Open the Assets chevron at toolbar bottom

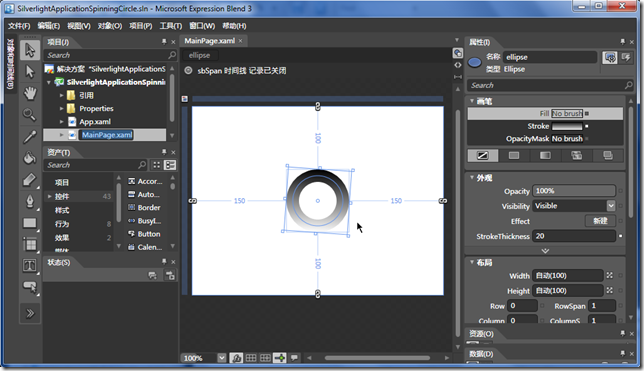[30, 313]
